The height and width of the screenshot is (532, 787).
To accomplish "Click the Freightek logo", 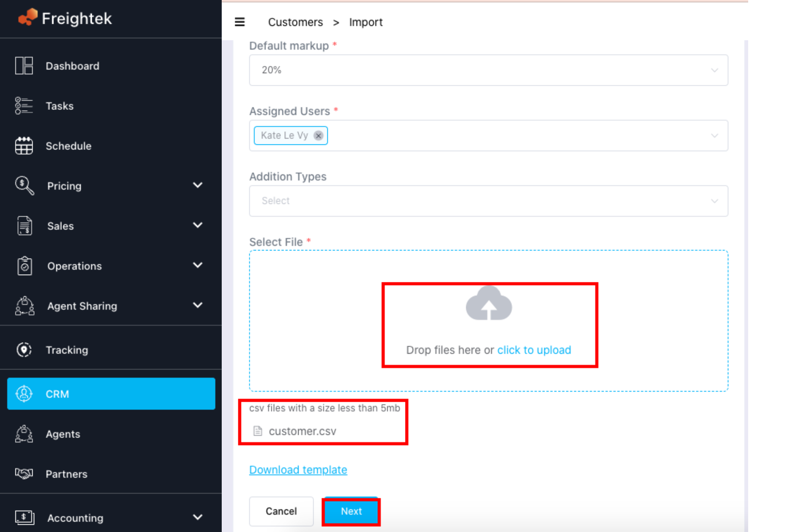I will (x=65, y=18).
